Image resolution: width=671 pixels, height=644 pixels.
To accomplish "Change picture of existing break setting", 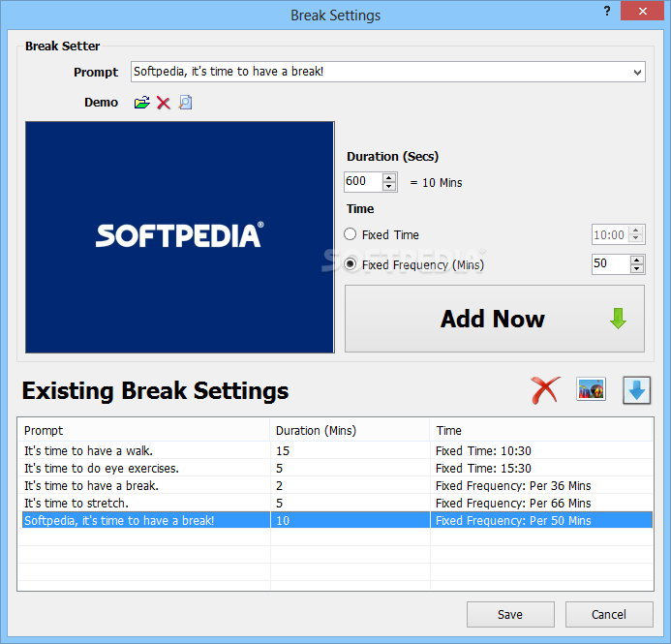I will (x=591, y=389).
